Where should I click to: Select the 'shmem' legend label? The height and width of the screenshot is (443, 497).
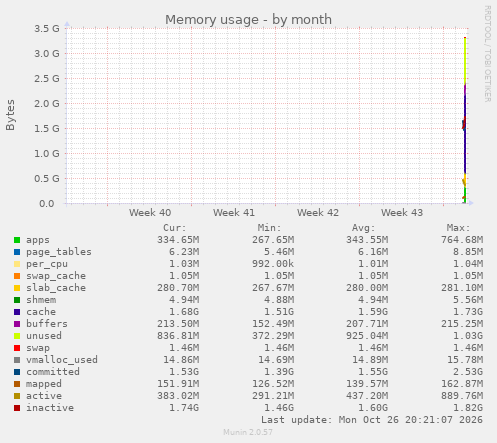click(x=41, y=300)
